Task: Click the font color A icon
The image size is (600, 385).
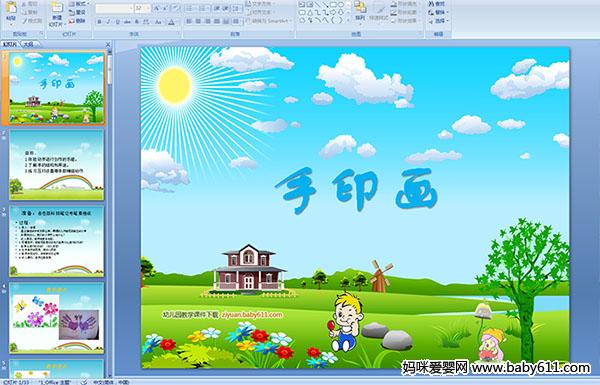Action: coord(171,22)
